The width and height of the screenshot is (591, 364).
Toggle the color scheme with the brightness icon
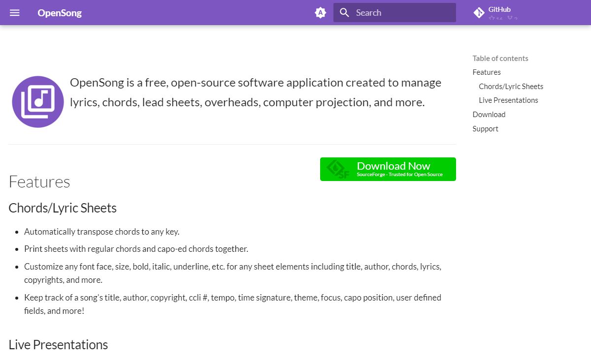(321, 13)
